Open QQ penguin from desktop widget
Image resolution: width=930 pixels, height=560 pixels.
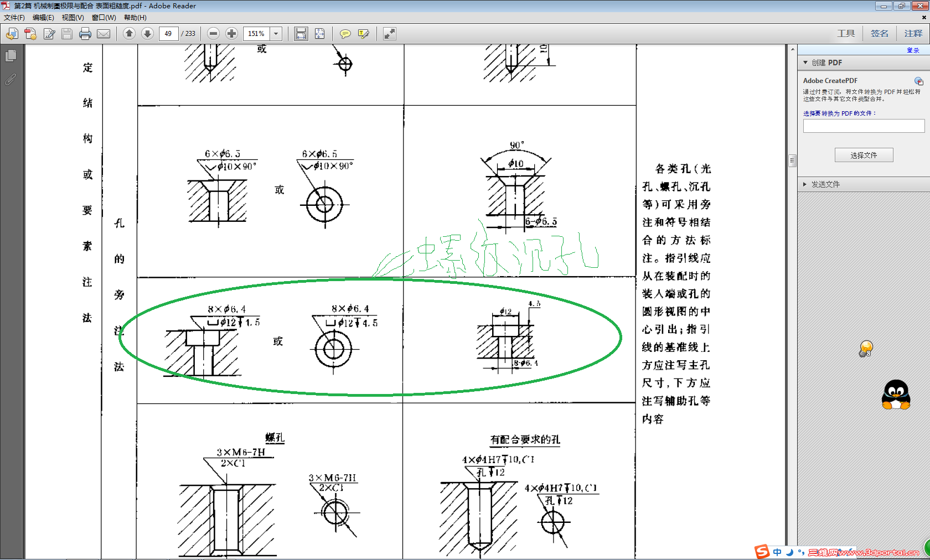[896, 394]
